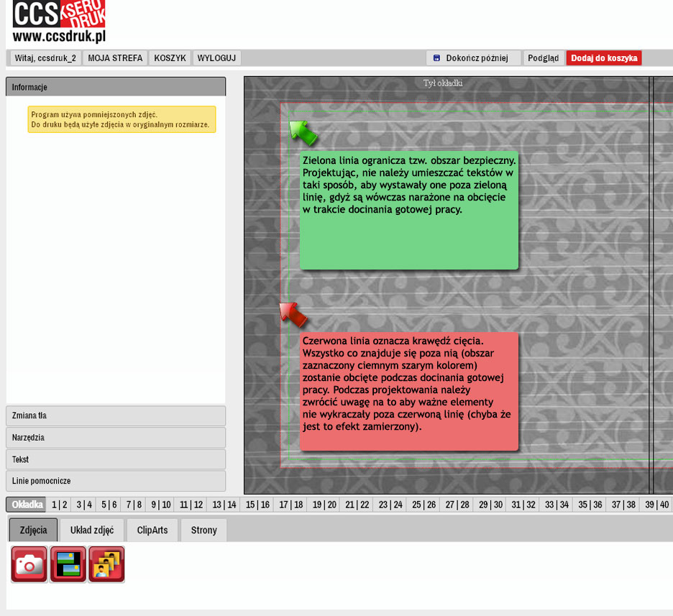Click the red arrow cut-line marker
673x616 pixels.
click(293, 314)
